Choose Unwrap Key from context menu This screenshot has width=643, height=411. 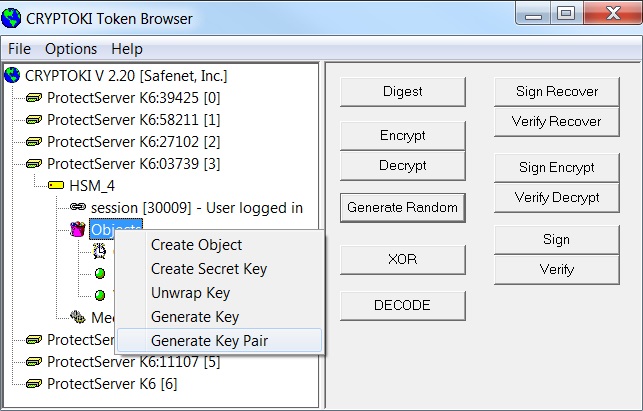click(190, 293)
